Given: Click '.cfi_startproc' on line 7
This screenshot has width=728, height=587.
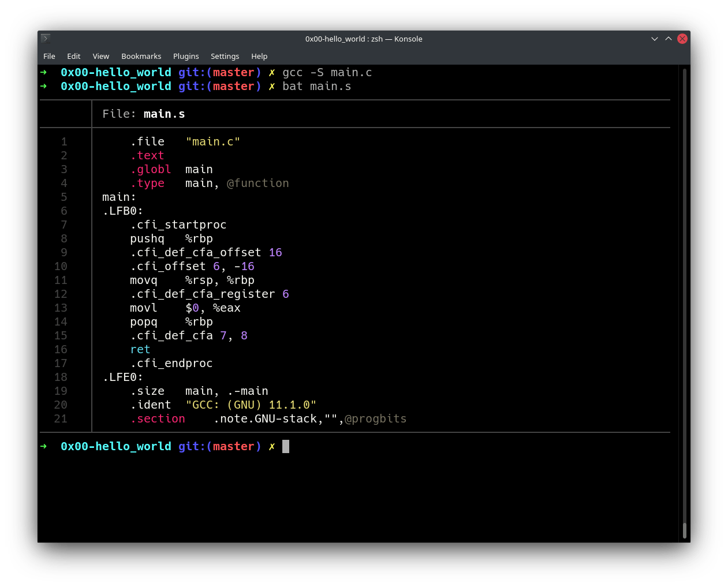Looking at the screenshot, I should coord(178,225).
